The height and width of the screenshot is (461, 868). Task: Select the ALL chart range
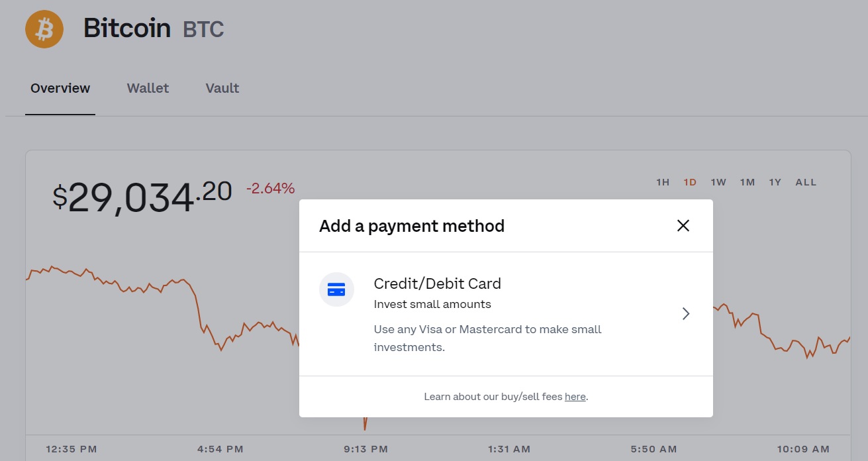806,182
